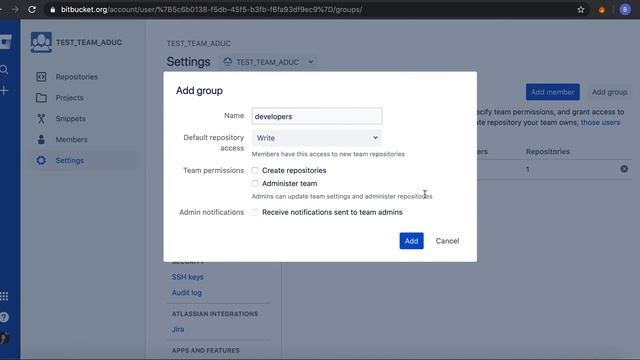This screenshot has width=640, height=360.
Task: Open Members in the sidebar menu
Action: [71, 139]
